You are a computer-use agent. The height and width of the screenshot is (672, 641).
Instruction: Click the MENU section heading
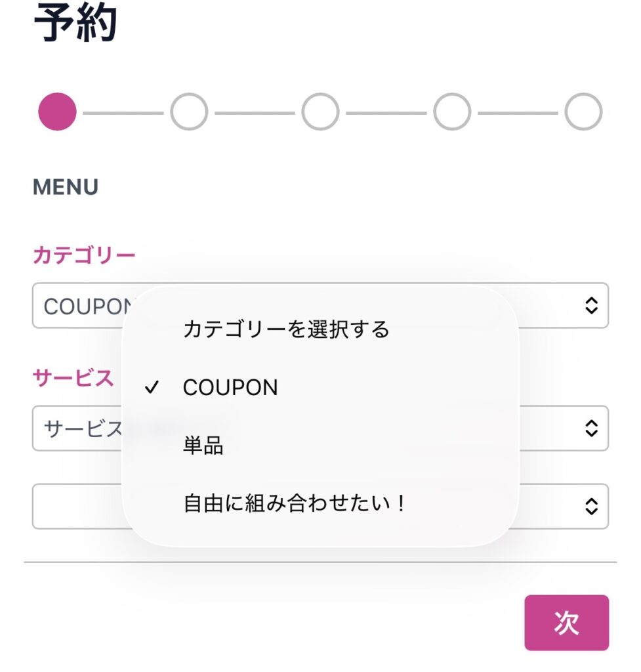point(66,188)
